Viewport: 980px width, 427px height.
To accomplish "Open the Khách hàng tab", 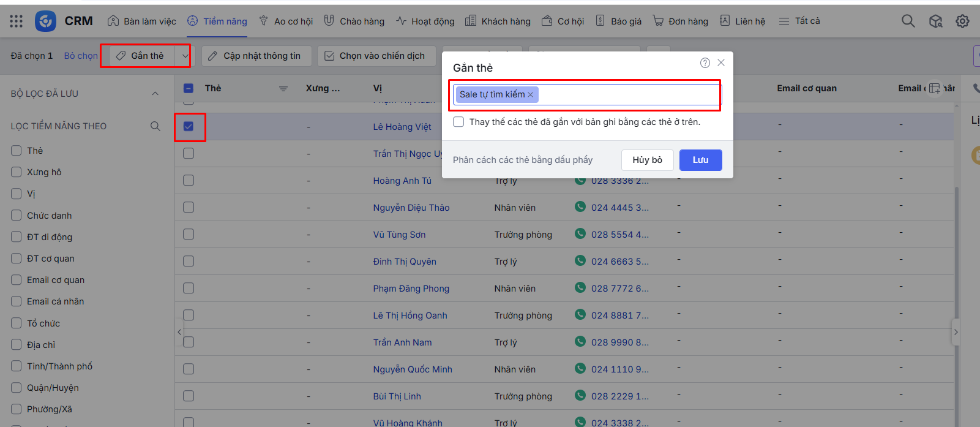I will pos(498,21).
